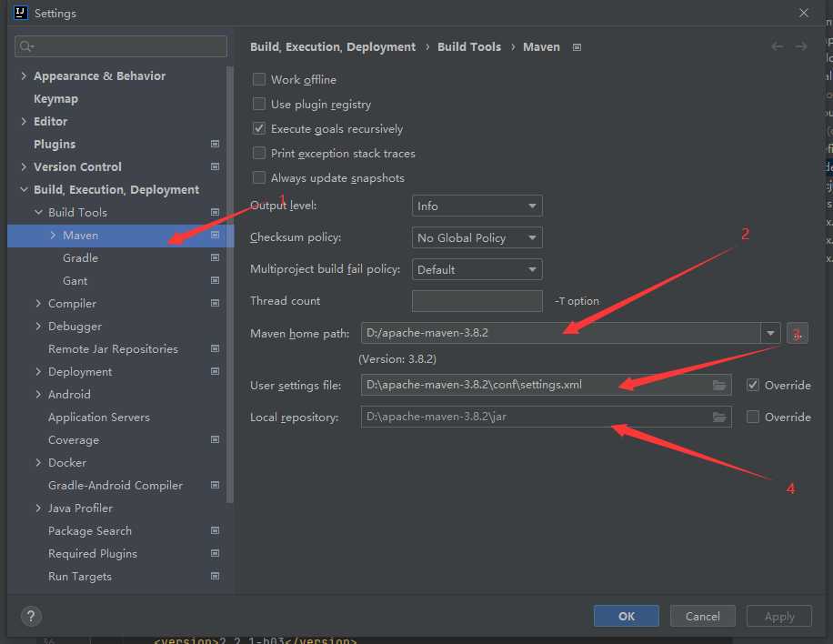Click project-level icon next to Package Search
The width and height of the screenshot is (833, 644).
(x=215, y=531)
